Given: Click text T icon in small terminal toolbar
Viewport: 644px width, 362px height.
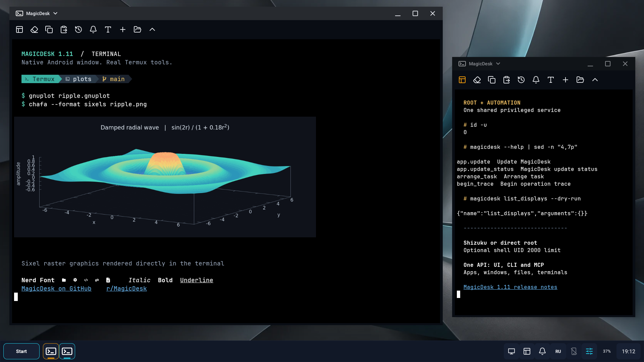Looking at the screenshot, I should coord(551,80).
